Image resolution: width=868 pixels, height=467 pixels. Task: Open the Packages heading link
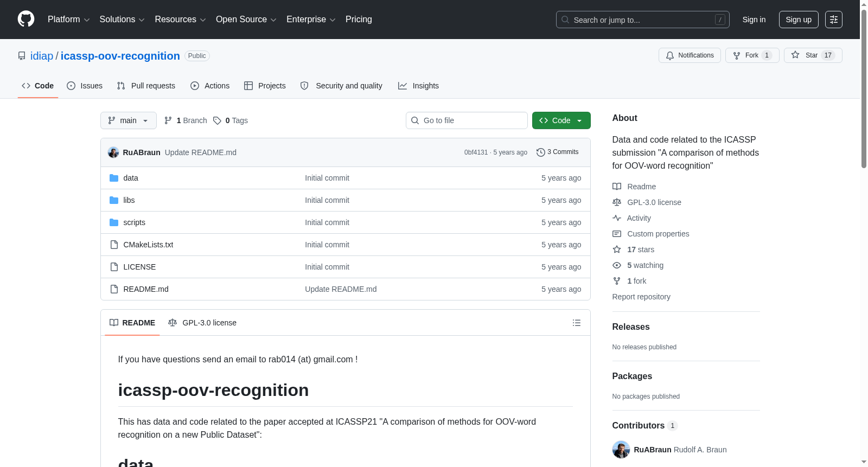pyautogui.click(x=632, y=376)
